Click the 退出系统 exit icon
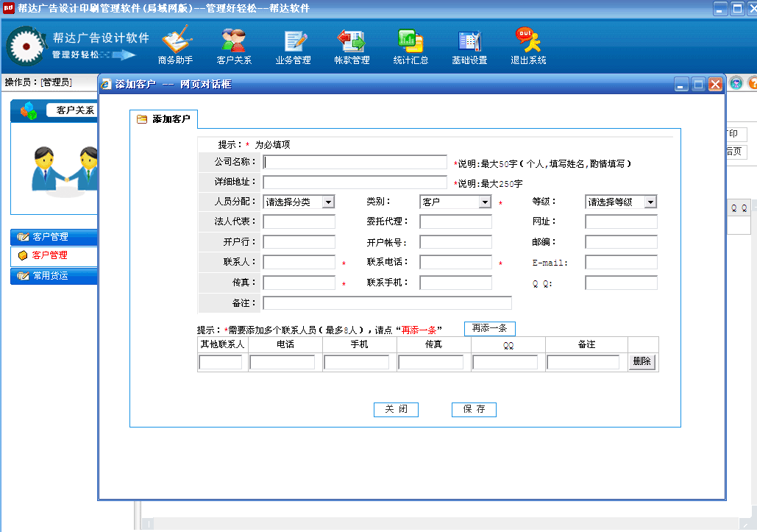 point(528,46)
